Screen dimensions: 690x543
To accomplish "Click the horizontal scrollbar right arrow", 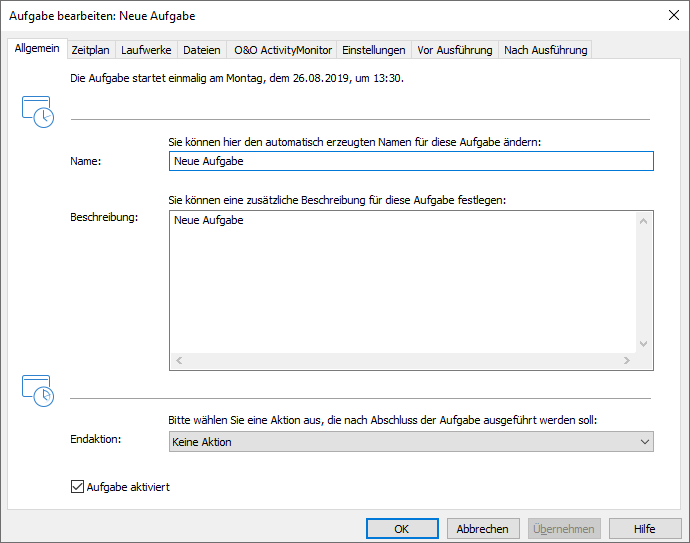I will 627,360.
